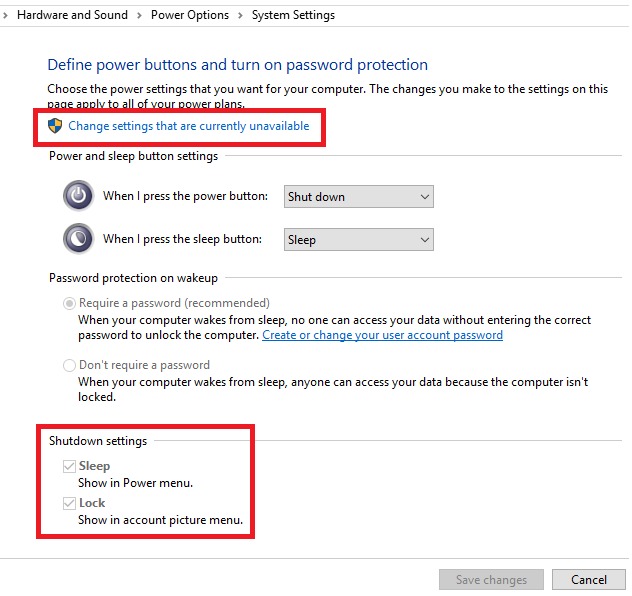
Task: Click the shield icon beside Change settings
Action: coord(55,126)
